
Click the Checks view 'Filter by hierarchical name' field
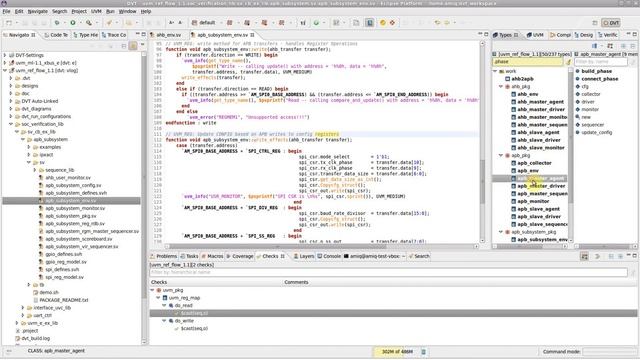[x=388, y=272]
